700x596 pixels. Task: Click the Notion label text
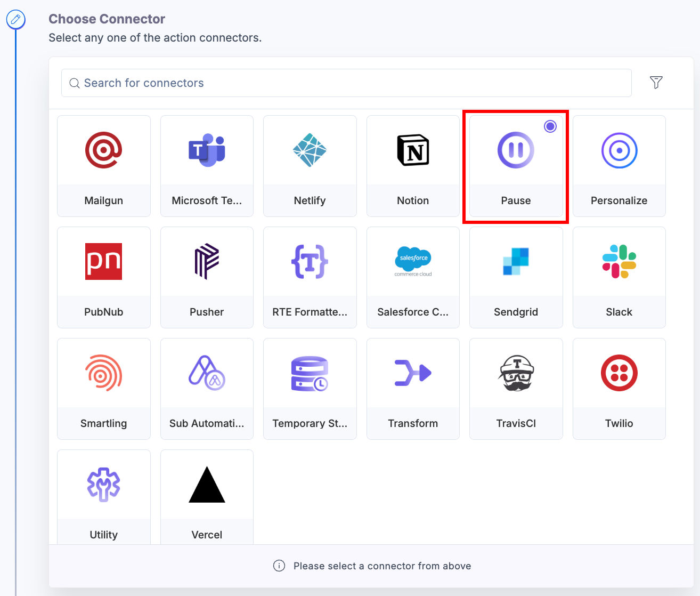413,200
